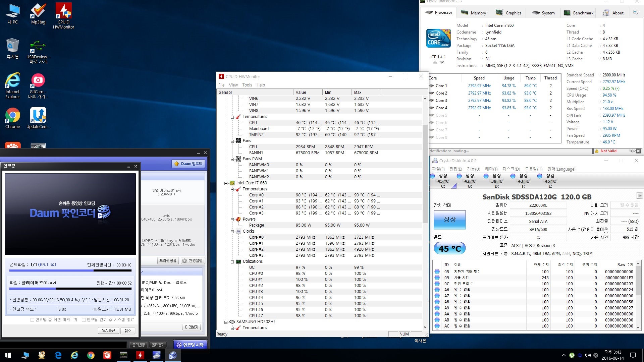Viewport: 644px width, 362px height.
Task: Open 기능(U) menu in CrystalDiskInfo
Action: click(473, 169)
